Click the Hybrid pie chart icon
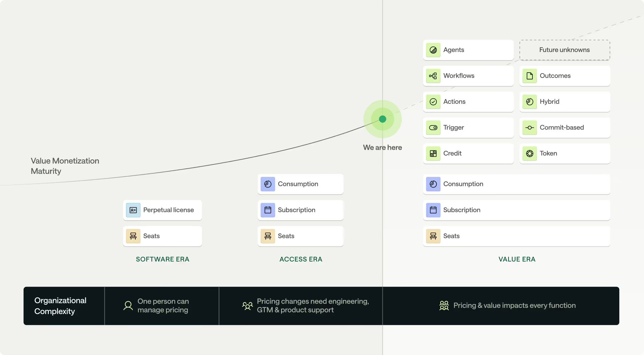This screenshot has width=644, height=355. click(530, 102)
